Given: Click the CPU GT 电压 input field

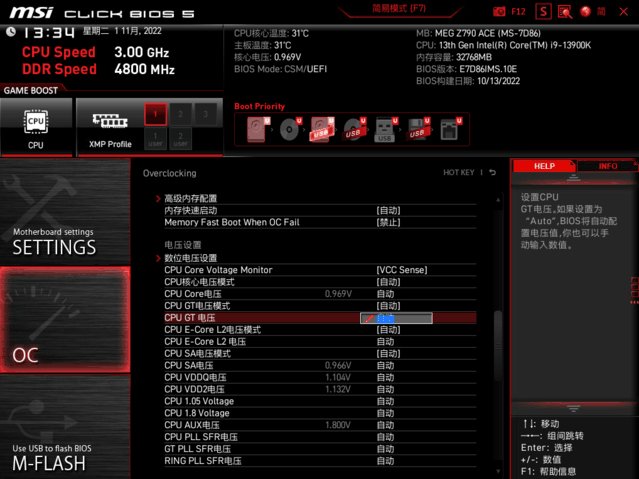Looking at the screenshot, I should click(x=396, y=318).
